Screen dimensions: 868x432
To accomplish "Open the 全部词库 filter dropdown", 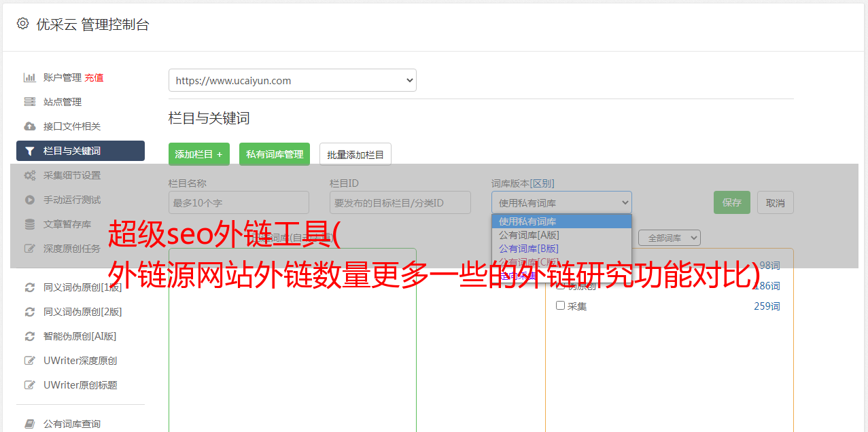I will point(670,238).
